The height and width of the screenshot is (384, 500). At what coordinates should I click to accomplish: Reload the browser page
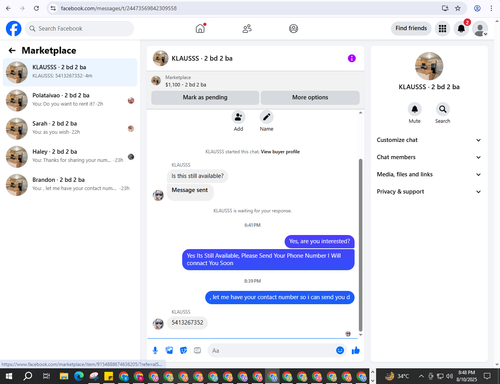click(x=36, y=8)
